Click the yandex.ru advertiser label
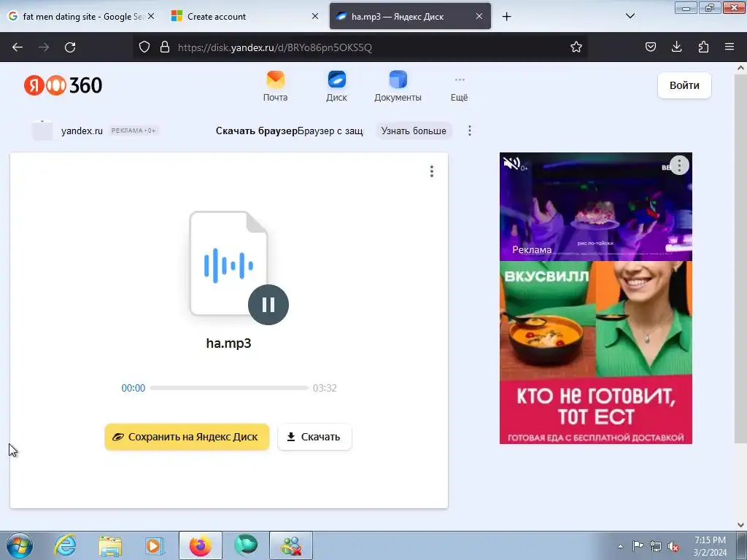The width and height of the screenshot is (747, 560). pos(82,131)
